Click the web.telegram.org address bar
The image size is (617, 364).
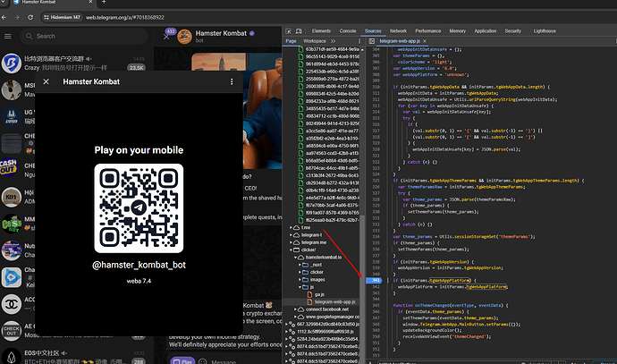point(124,17)
